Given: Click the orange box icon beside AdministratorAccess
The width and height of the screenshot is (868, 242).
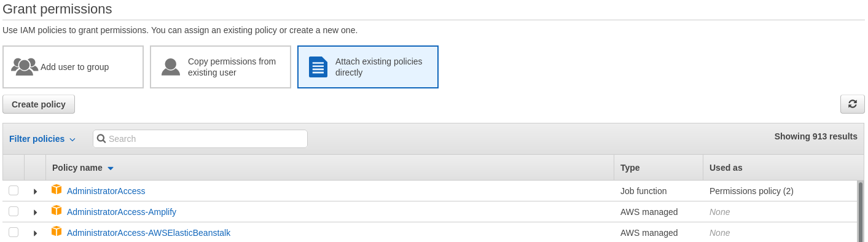Looking at the screenshot, I should click(57, 190).
